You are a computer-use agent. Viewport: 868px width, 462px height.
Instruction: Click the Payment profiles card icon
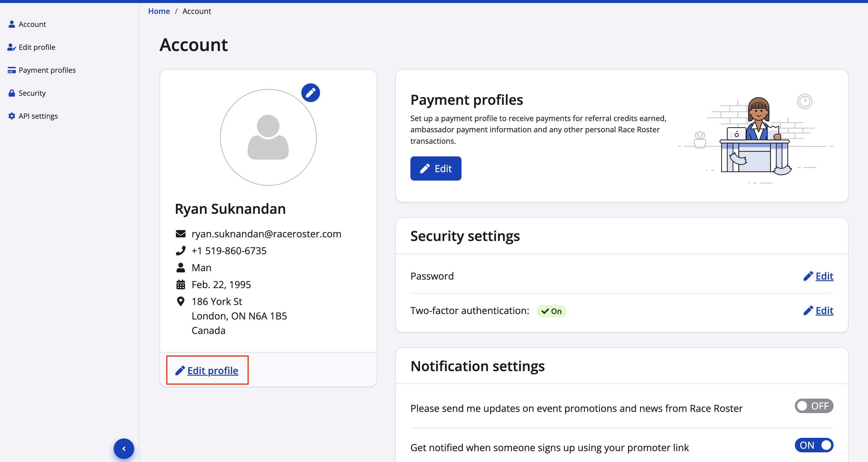(12, 70)
